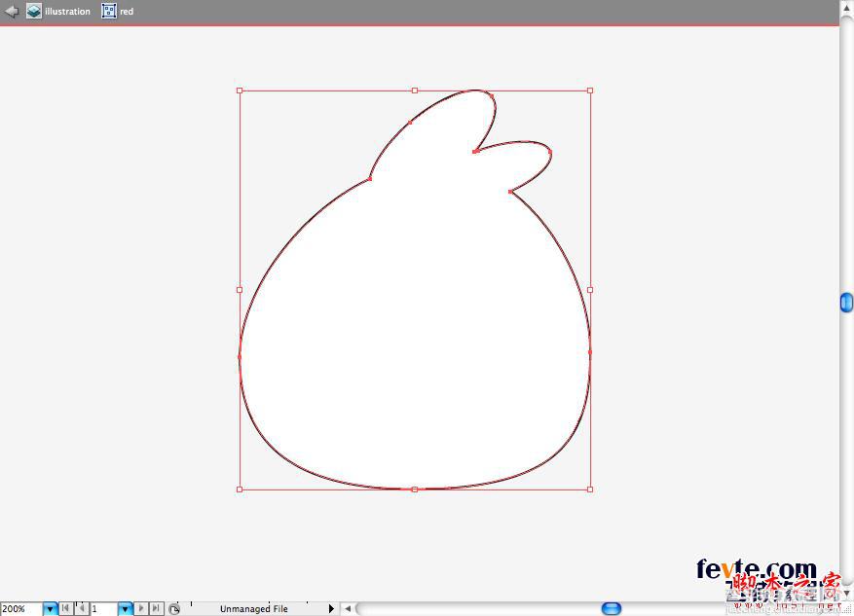
Task: Open the zoom level dropdown arrow
Action: (x=50, y=609)
